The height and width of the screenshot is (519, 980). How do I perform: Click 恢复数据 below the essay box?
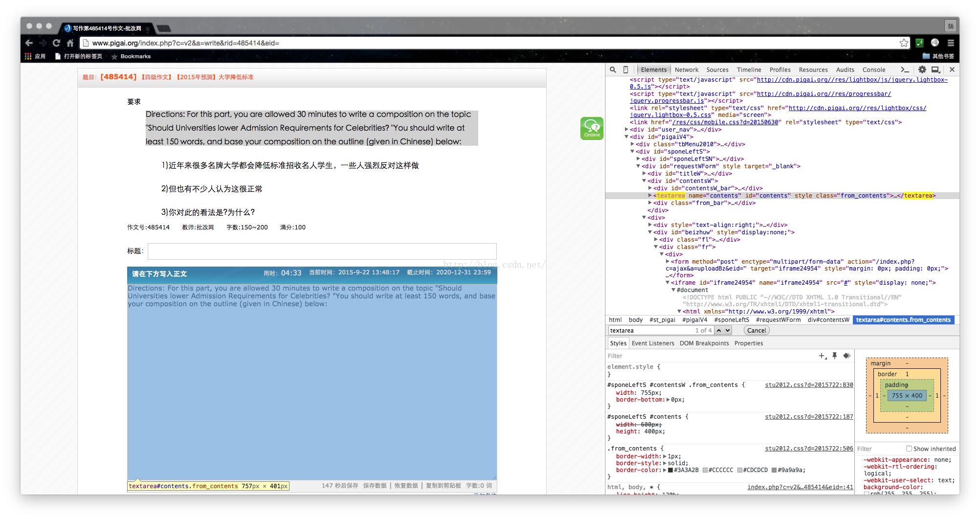click(406, 486)
